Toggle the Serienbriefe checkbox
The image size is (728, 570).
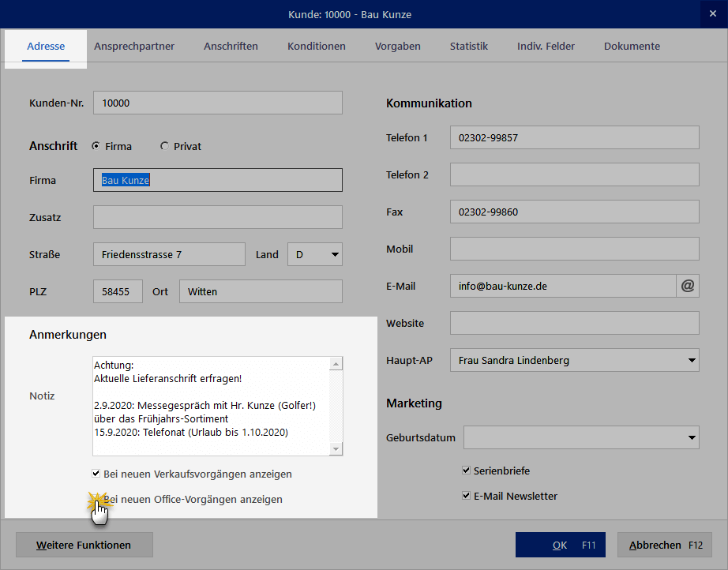pyautogui.click(x=467, y=471)
